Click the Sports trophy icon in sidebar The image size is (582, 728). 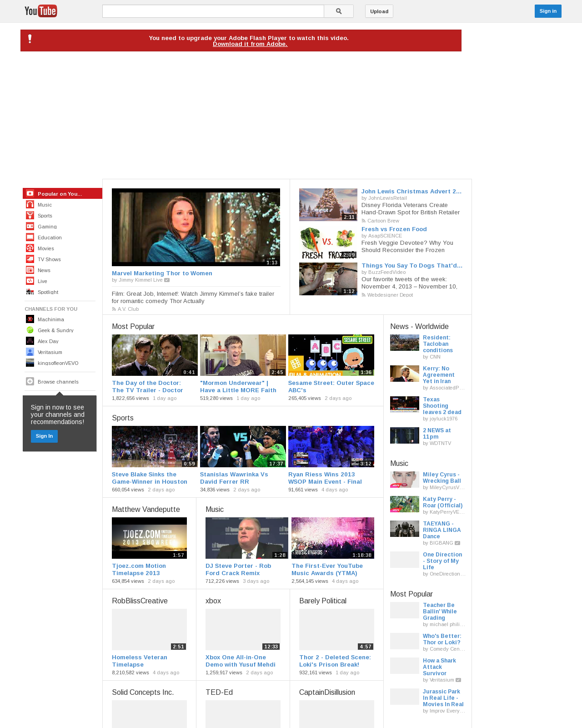point(30,215)
